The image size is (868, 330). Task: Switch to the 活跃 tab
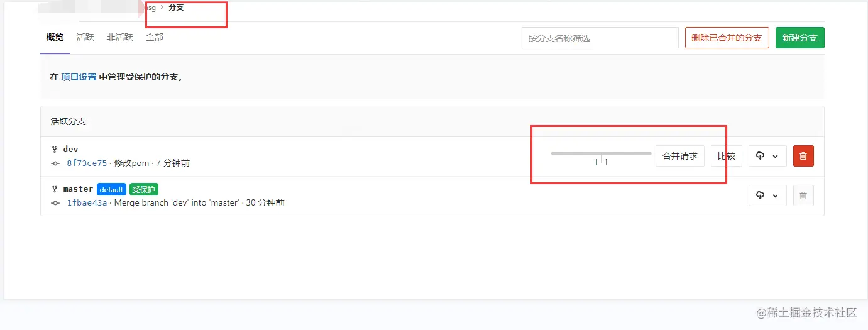tap(85, 38)
